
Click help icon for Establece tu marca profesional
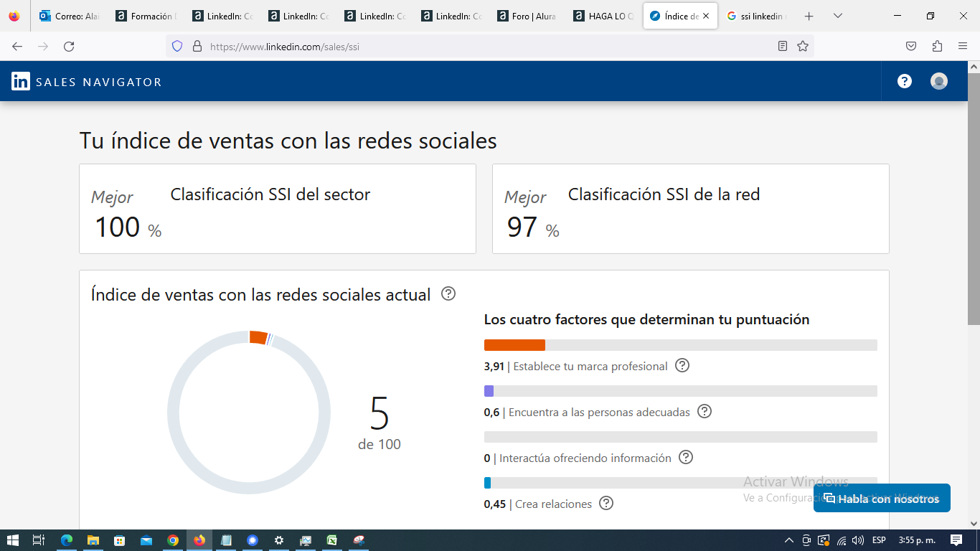click(x=682, y=365)
